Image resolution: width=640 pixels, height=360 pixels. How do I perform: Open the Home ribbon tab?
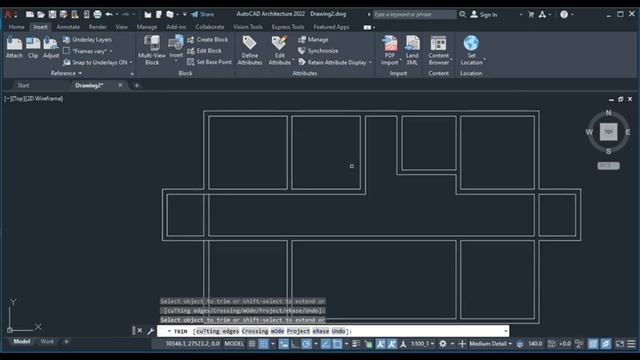click(x=17, y=27)
